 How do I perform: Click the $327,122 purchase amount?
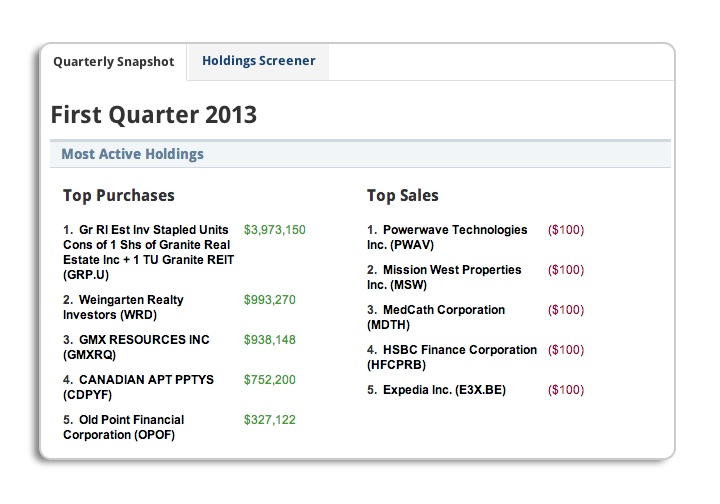(270, 420)
